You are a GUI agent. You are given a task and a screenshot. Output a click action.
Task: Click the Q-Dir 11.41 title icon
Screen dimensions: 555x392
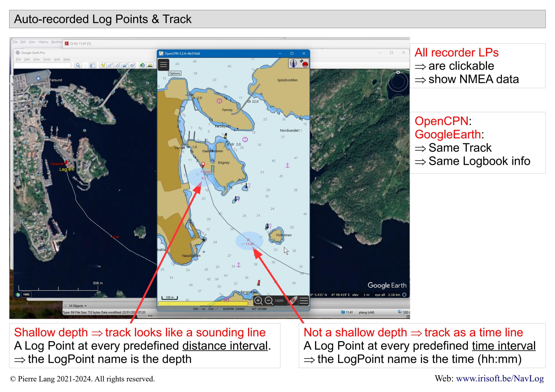pyautogui.click(x=67, y=44)
